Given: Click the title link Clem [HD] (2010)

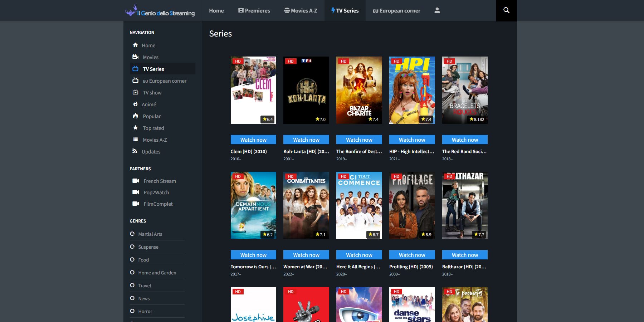Looking at the screenshot, I should click(x=249, y=151).
